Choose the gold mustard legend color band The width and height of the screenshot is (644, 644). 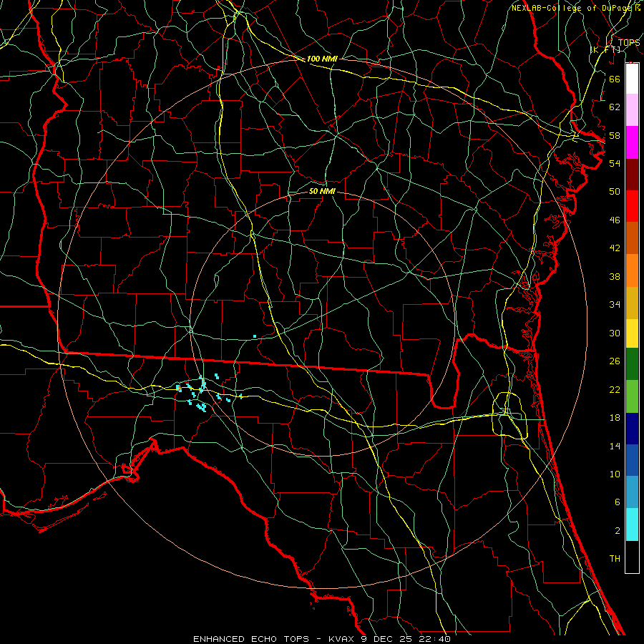click(x=632, y=303)
